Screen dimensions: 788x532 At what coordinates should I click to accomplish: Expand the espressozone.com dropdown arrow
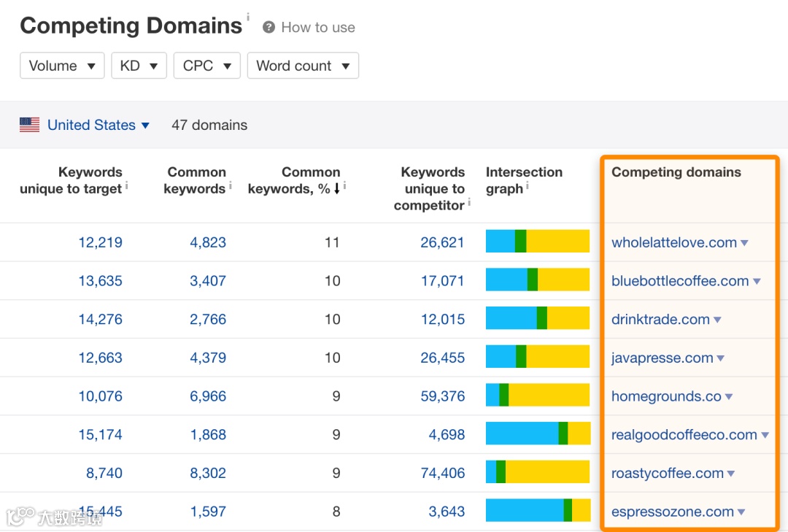pyautogui.click(x=741, y=512)
